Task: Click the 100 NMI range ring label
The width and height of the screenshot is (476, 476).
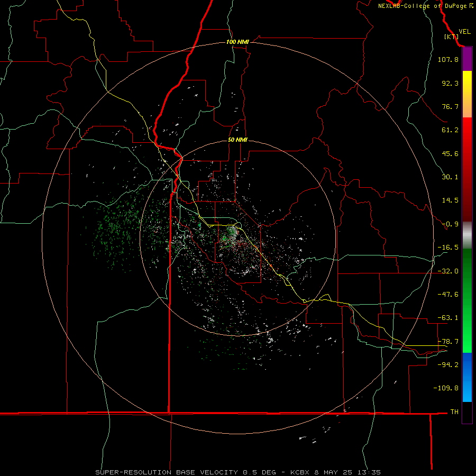Action: click(x=237, y=42)
